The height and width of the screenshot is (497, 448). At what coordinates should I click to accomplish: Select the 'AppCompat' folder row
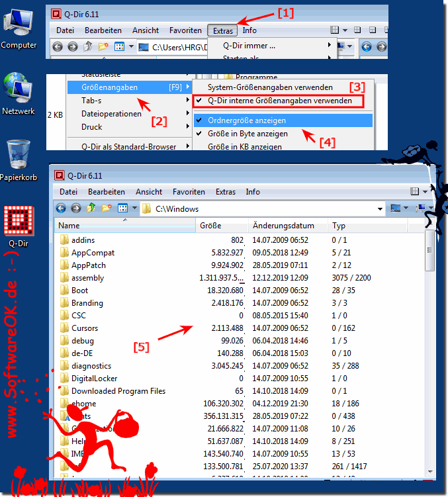(240, 253)
